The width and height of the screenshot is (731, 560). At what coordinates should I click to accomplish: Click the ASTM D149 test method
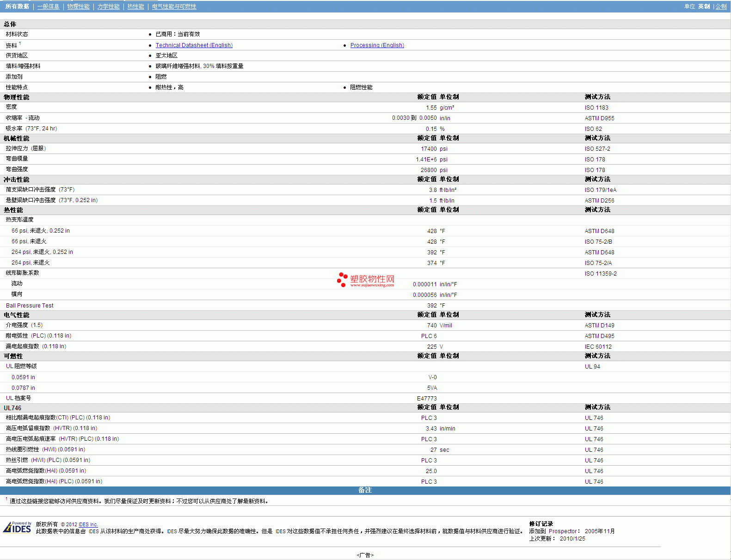[x=600, y=326]
